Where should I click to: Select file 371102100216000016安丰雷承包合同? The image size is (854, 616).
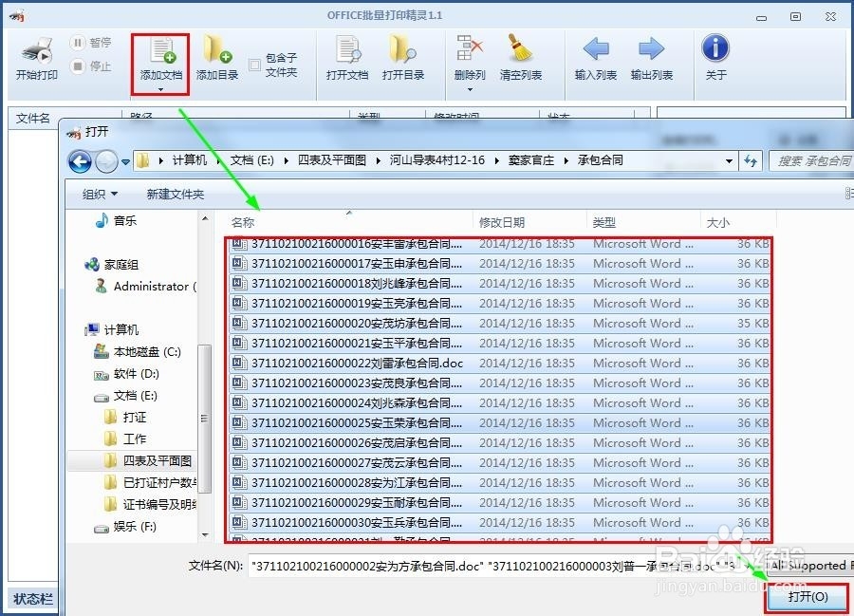[x=499, y=244]
